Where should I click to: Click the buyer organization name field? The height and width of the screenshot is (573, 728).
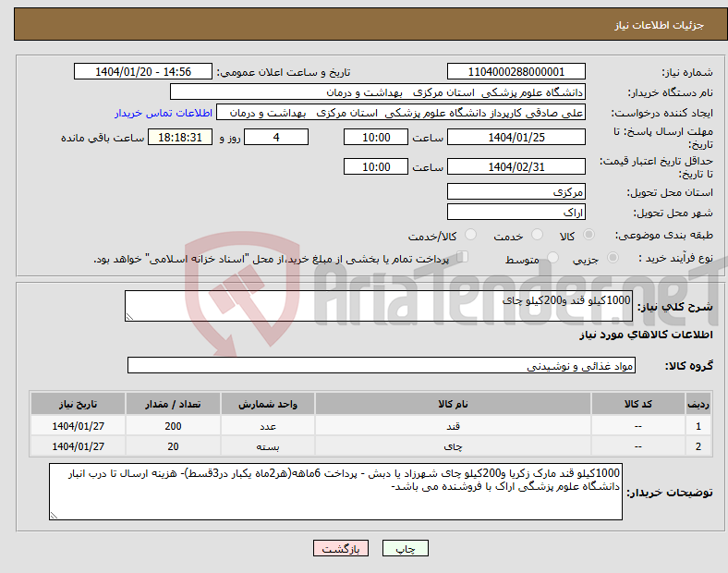tap(378, 91)
